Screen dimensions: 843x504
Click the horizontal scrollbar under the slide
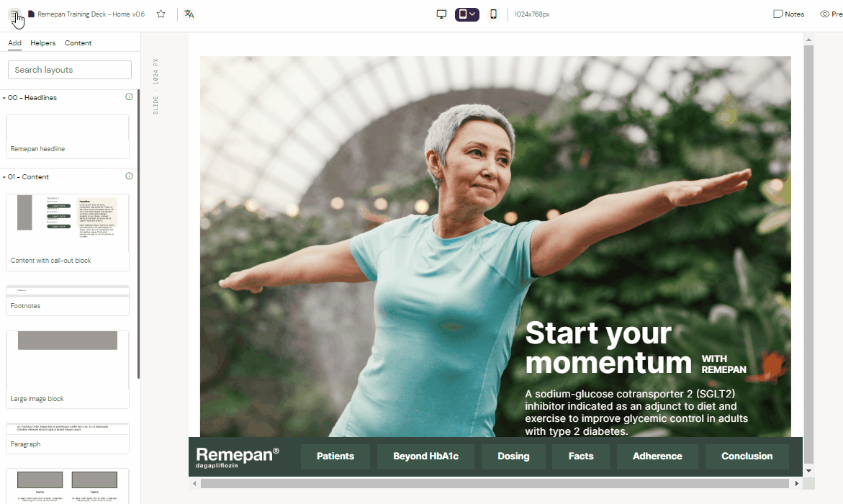(495, 484)
